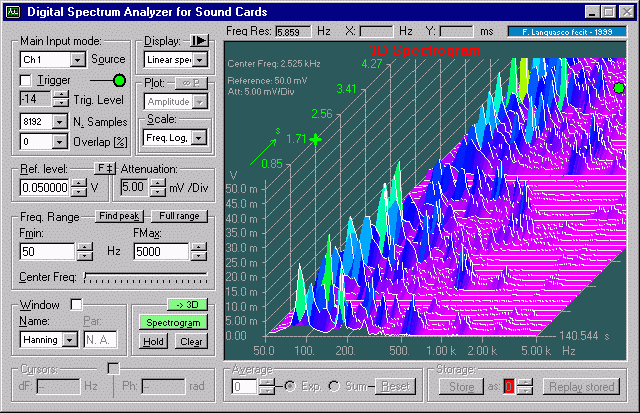Click the Center Freq slider track
The width and height of the screenshot is (640, 413).
click(x=146, y=276)
